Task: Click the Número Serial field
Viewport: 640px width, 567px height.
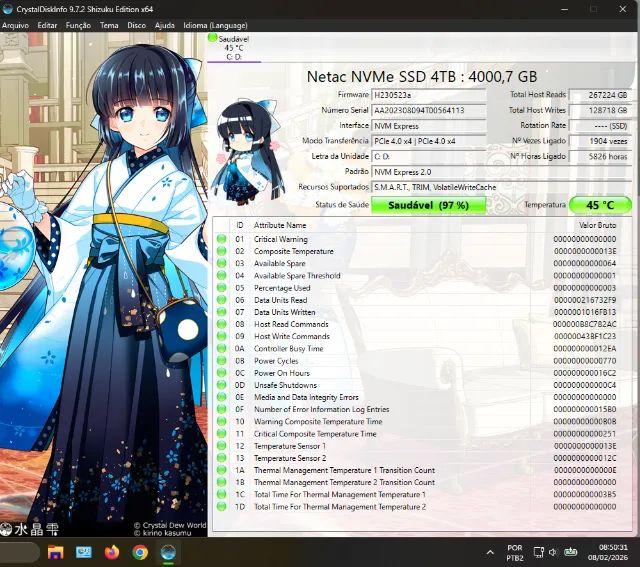Action: (x=429, y=110)
